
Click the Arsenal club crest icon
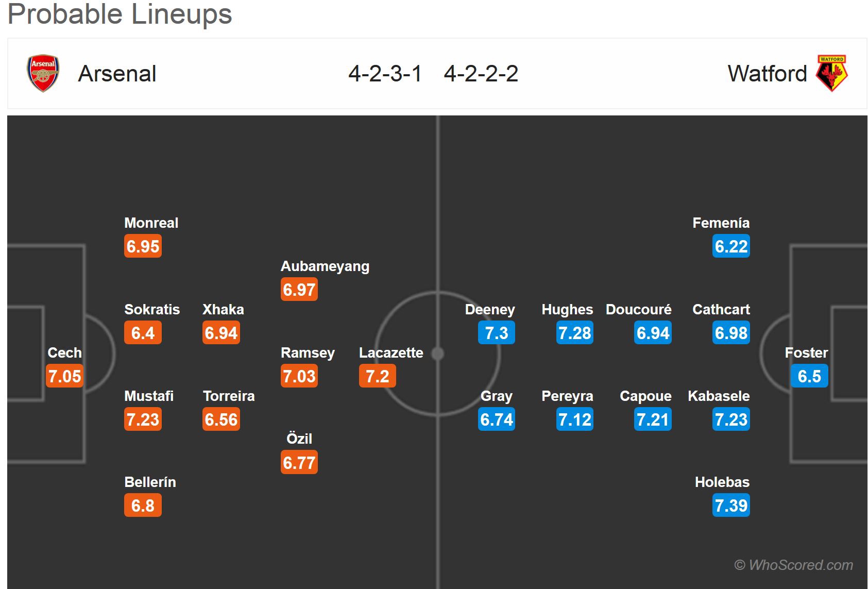coord(43,73)
